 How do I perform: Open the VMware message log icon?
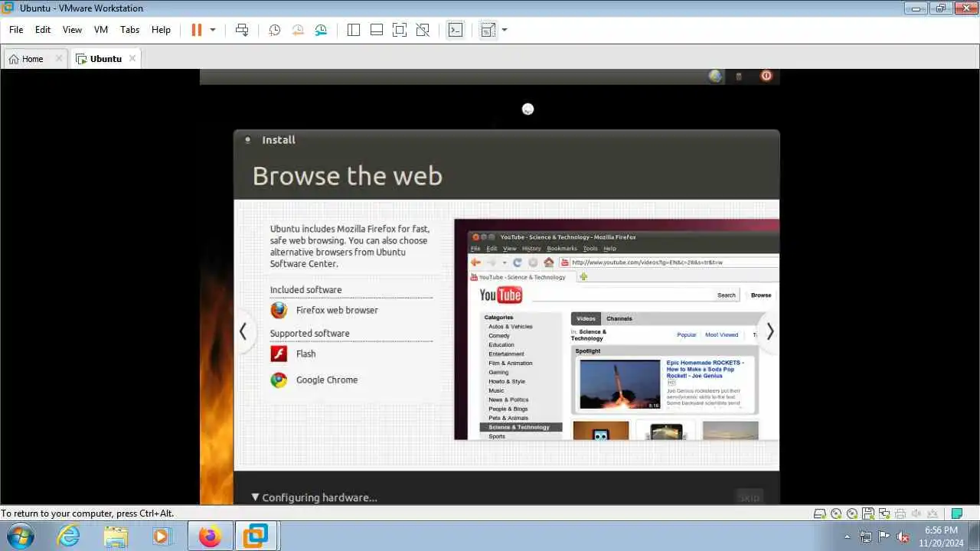coord(956,514)
